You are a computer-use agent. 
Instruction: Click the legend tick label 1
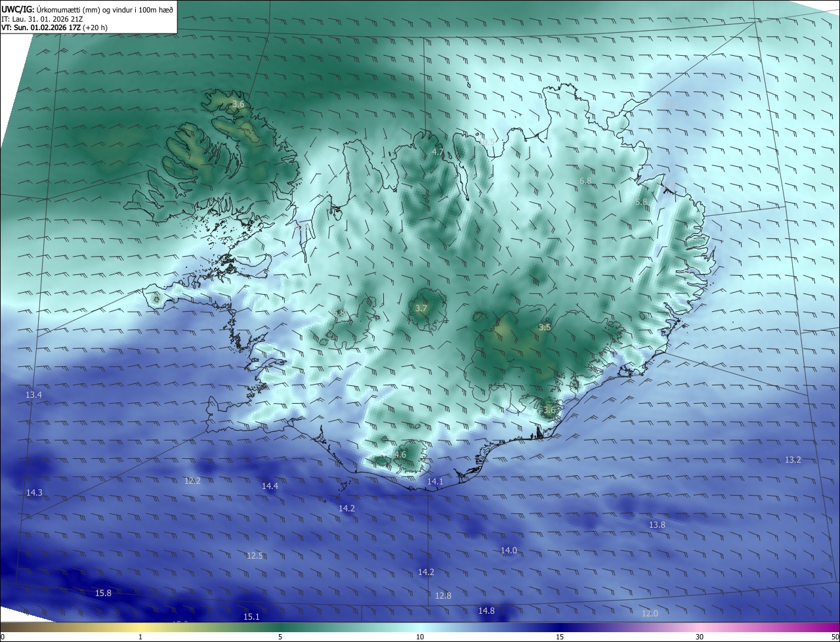[140, 637]
